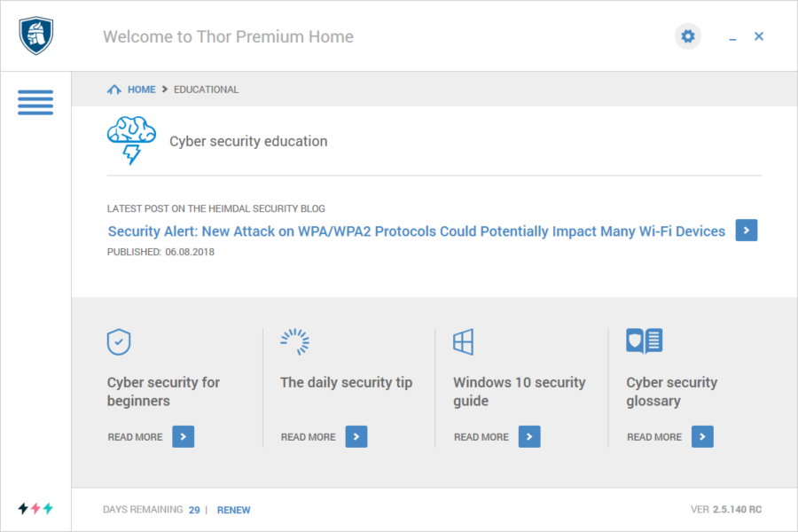Image resolution: width=798 pixels, height=532 pixels.
Task: Minimize the Thor Premium Home window
Action: pos(732,36)
